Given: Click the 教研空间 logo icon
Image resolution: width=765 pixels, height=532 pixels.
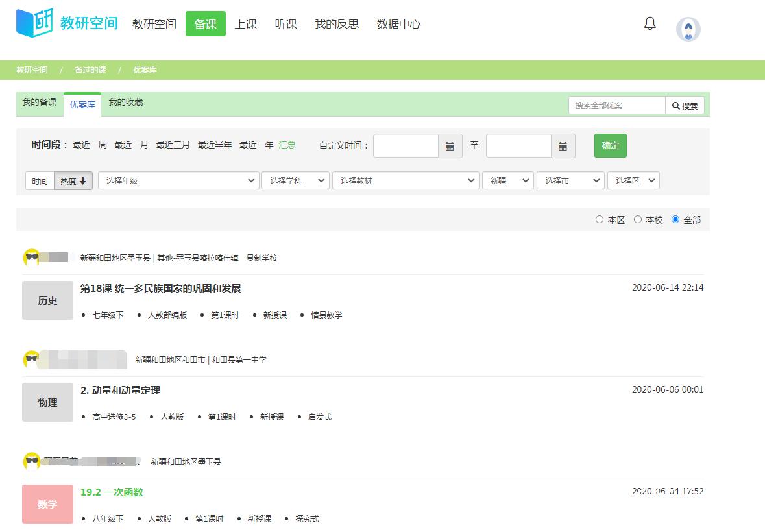Looking at the screenshot, I should pos(34,23).
